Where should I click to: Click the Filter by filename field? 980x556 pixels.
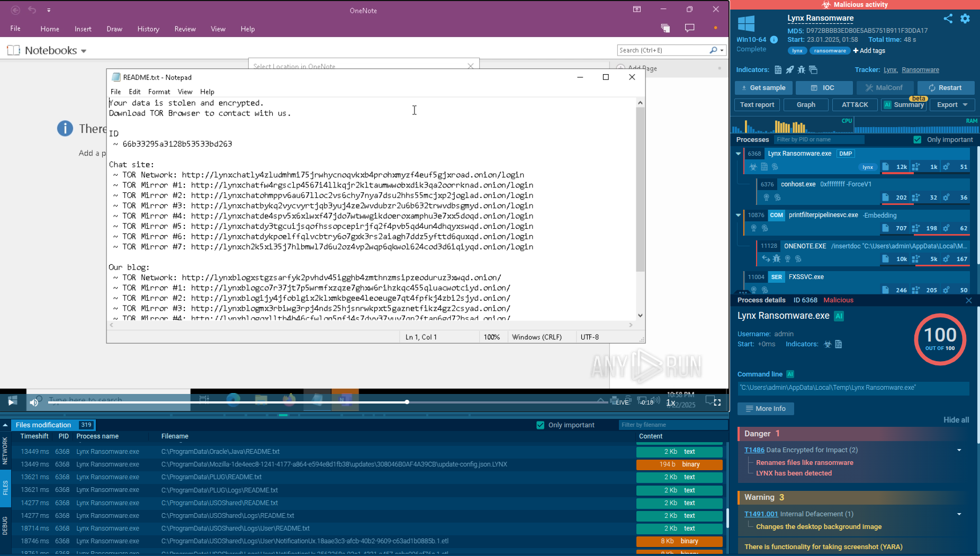672,425
